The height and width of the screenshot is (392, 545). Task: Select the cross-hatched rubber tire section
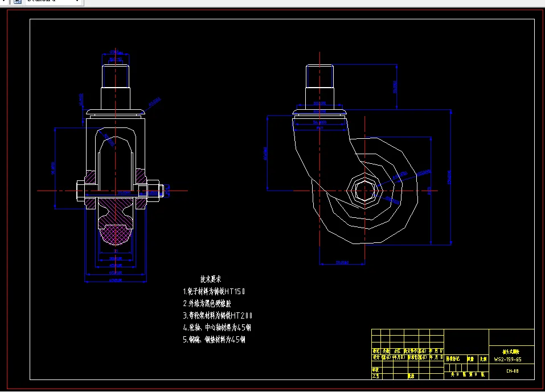point(116,235)
